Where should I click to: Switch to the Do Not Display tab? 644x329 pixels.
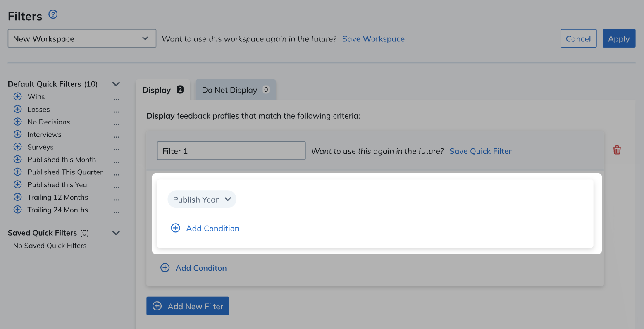(235, 90)
